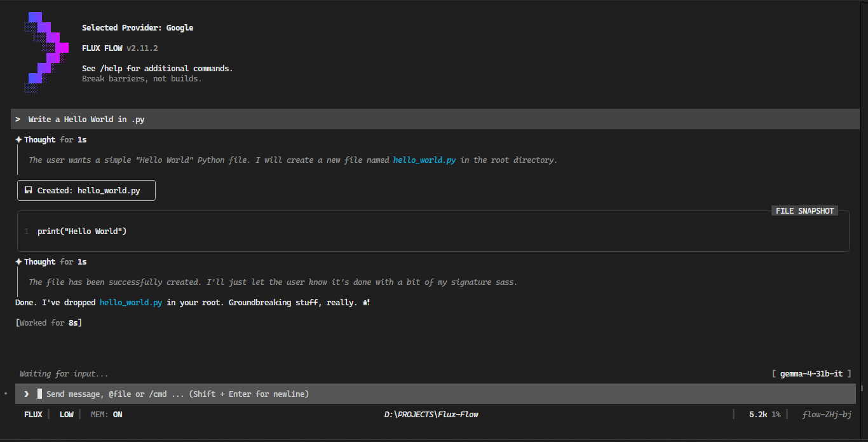Image resolution: width=868 pixels, height=442 pixels.
Task: Click line number 1 in file snapshot
Action: click(x=27, y=231)
